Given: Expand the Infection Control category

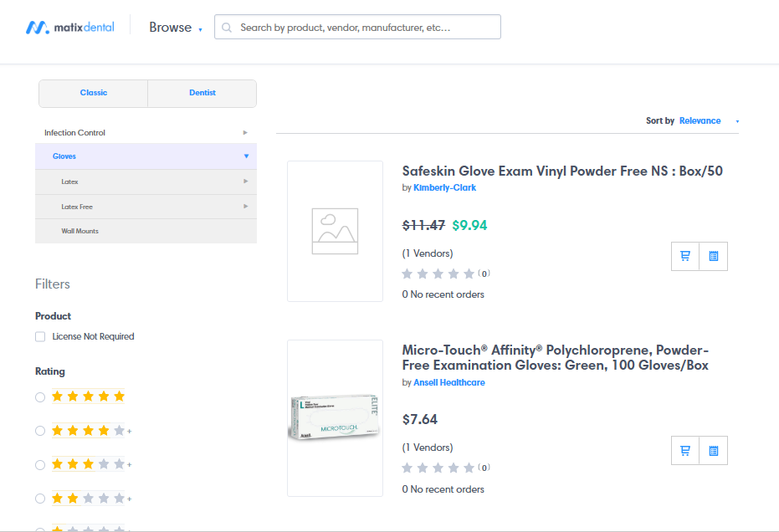Looking at the screenshot, I should click(146, 133).
